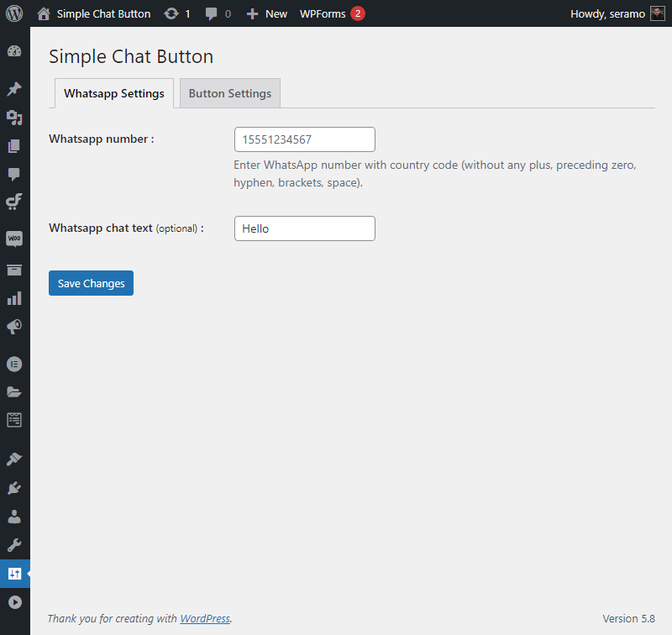
Task: Select the Whatsapp Settings tab
Action: click(114, 93)
